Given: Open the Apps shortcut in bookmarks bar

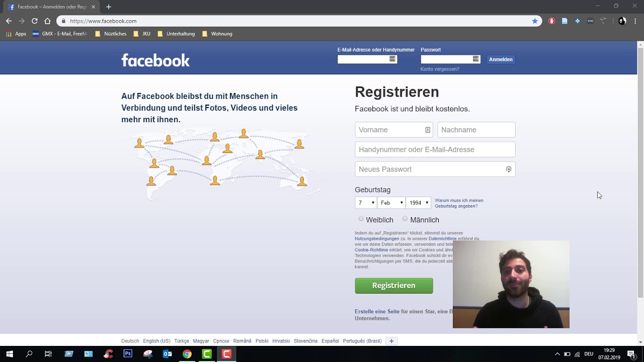Looking at the screenshot, I should coord(16,34).
